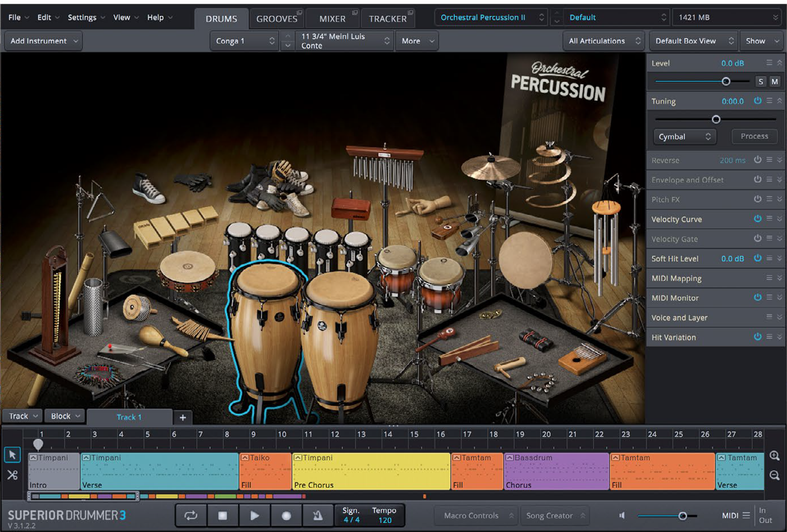Enable the Tuning power toggle
787x532 pixels.
(x=758, y=100)
